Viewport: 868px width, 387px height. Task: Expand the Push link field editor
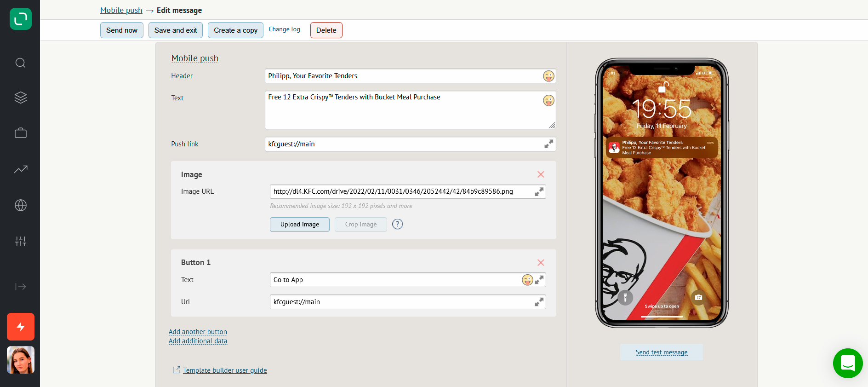click(x=548, y=144)
